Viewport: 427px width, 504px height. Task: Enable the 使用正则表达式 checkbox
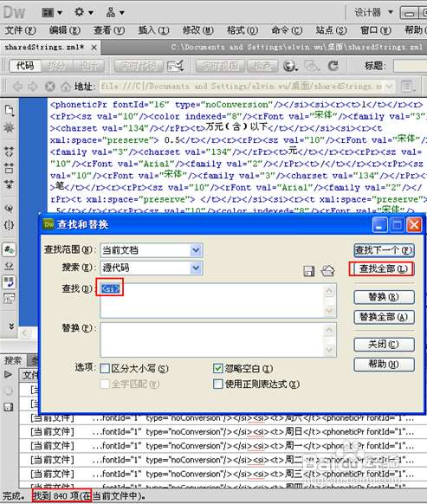coord(217,384)
